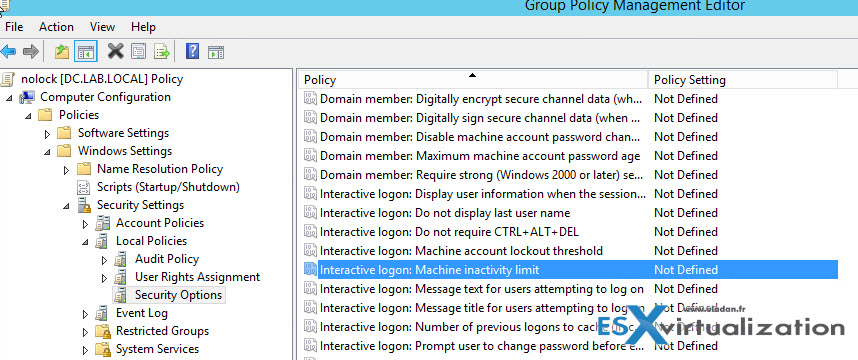This screenshot has height=360, width=858.
Task: Sort by the Policy Setting column header
Action: point(743,80)
